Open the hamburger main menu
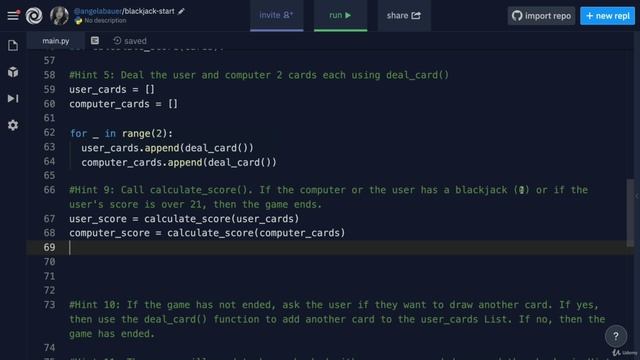Image resolution: width=640 pixels, height=360 pixels. 13,16
